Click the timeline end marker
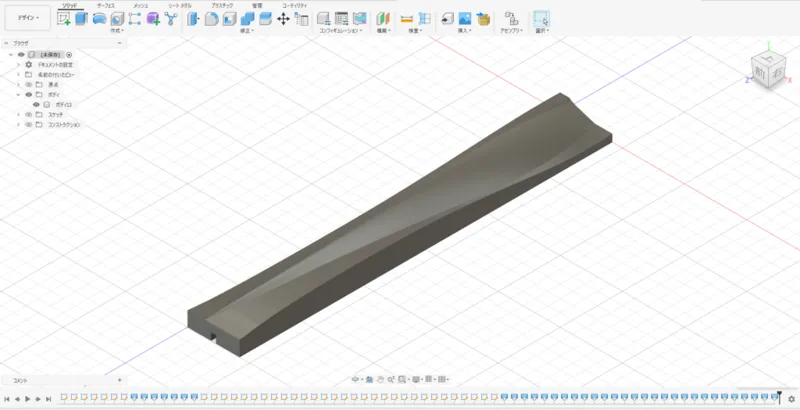This screenshot has width=800, height=410. coord(779,396)
